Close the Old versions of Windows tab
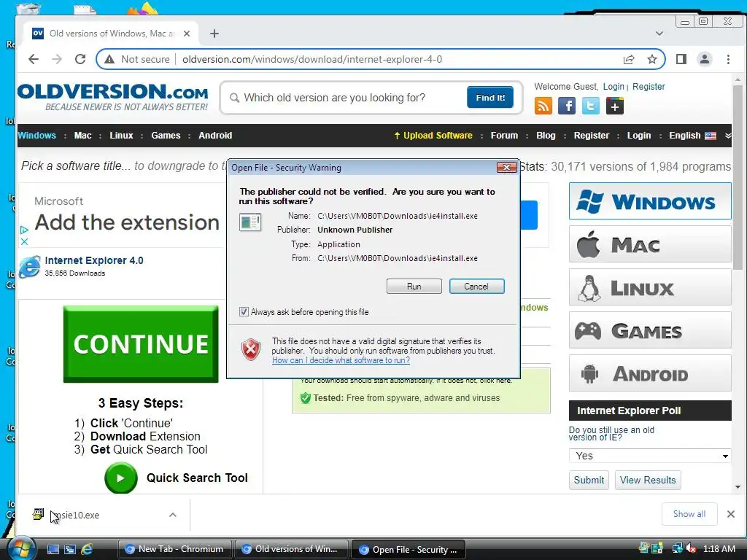The height and width of the screenshot is (560, 747). pyautogui.click(x=187, y=34)
